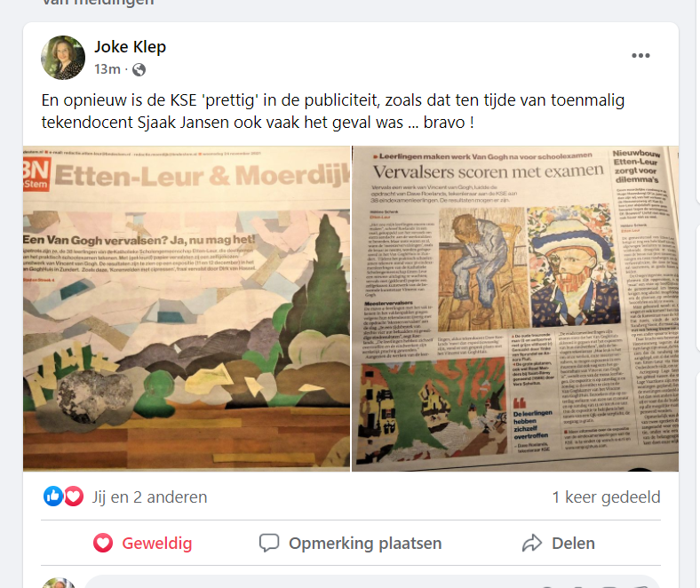Screen dimensions: 700x588
Task: Open the left newspaper collage photo
Action: click(x=187, y=308)
